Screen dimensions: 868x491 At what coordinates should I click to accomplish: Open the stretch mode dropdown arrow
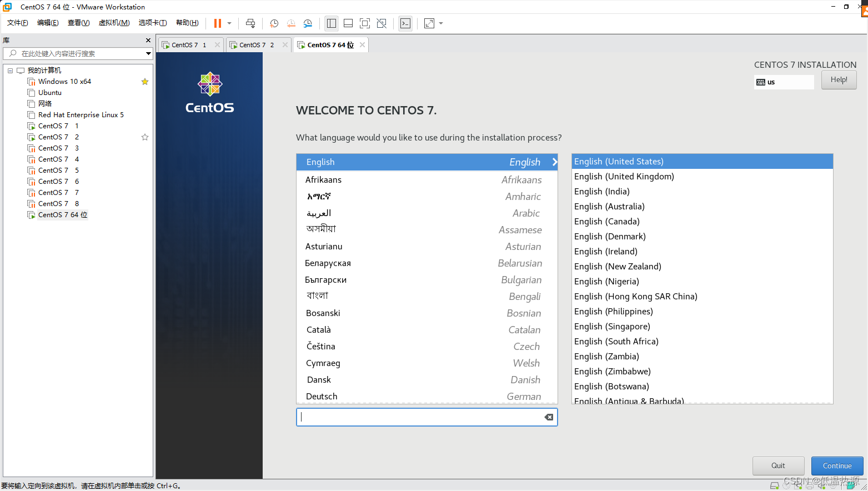pyautogui.click(x=440, y=23)
